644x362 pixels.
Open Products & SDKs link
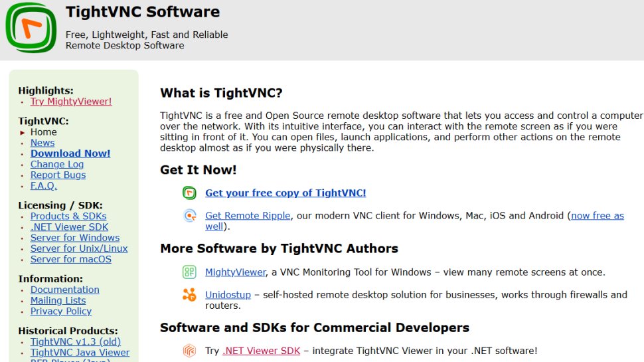pos(68,216)
